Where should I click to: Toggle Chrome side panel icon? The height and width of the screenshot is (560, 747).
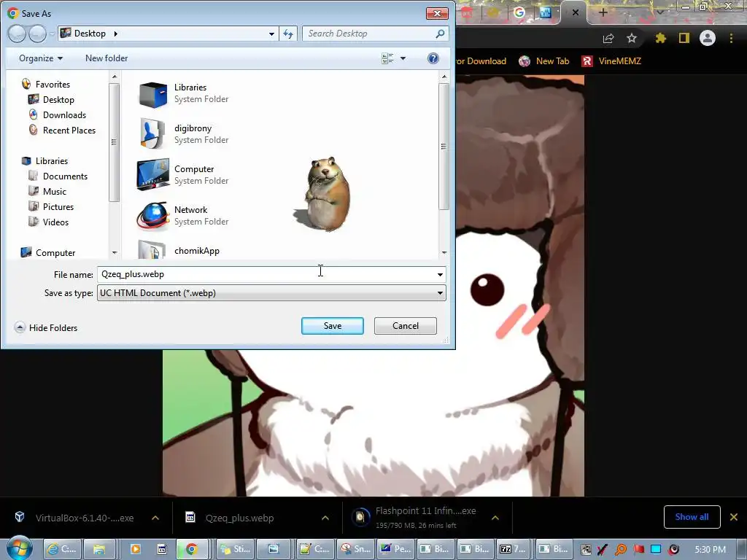click(x=684, y=38)
